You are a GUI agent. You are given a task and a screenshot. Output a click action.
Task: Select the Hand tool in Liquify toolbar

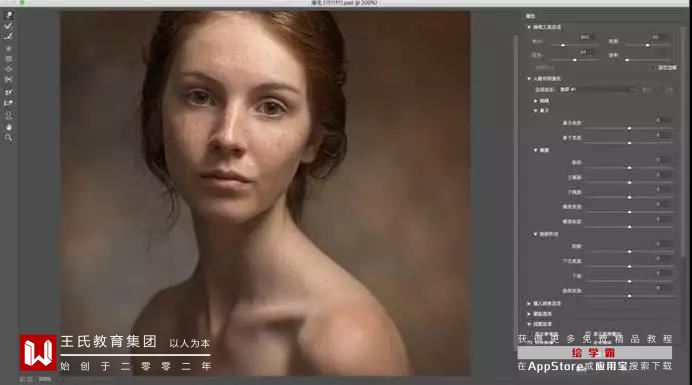[8, 127]
